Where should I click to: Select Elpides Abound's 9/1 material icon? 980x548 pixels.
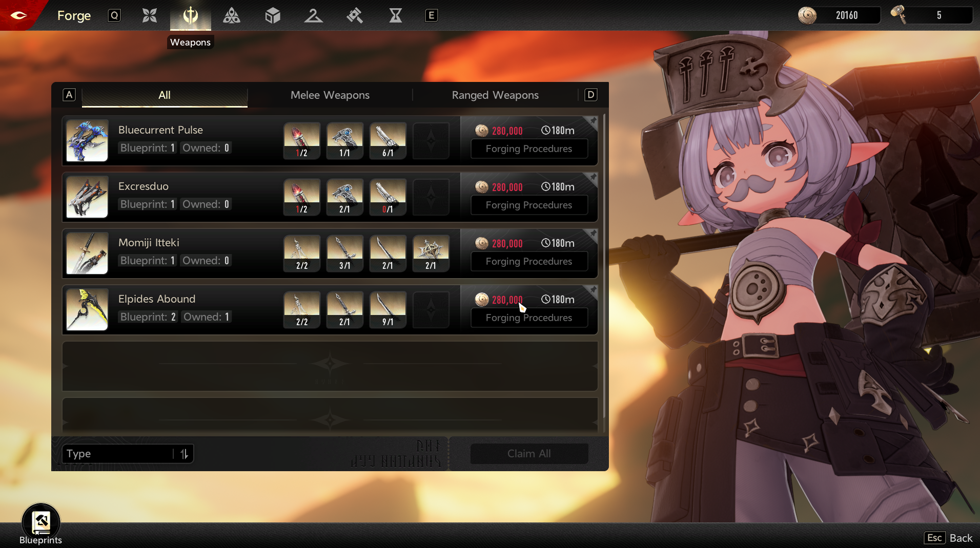point(388,310)
